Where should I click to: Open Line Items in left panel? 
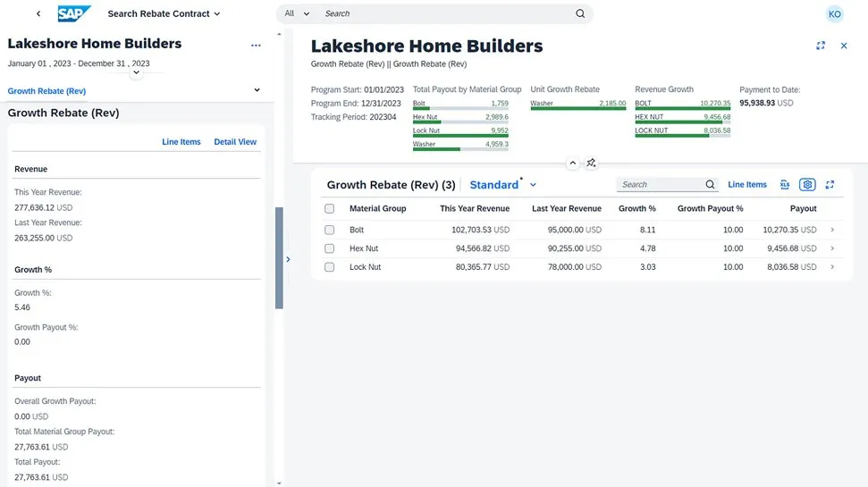pyautogui.click(x=181, y=142)
